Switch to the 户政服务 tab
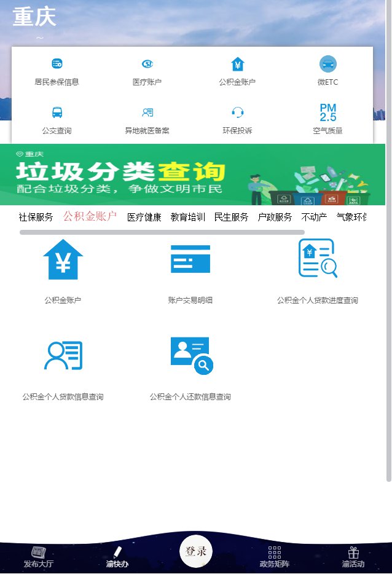Image resolution: width=392 pixels, height=574 pixels. pyautogui.click(x=275, y=217)
